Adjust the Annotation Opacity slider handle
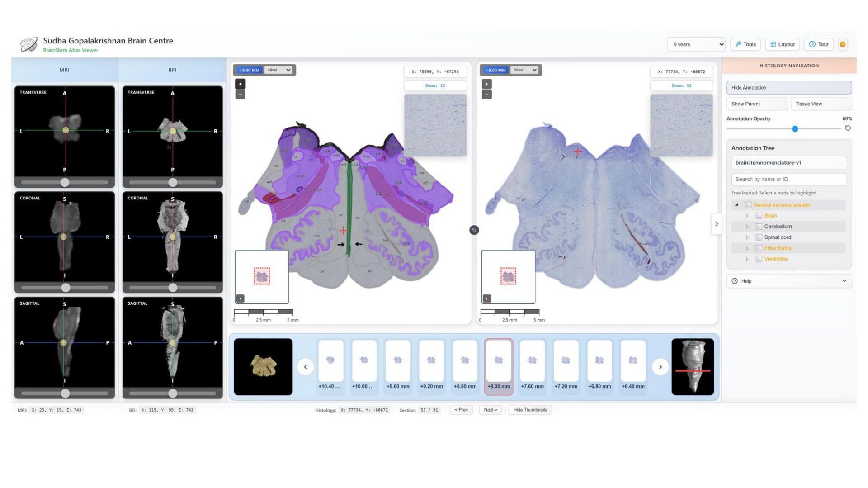The height and width of the screenshot is (488, 868). [x=795, y=129]
